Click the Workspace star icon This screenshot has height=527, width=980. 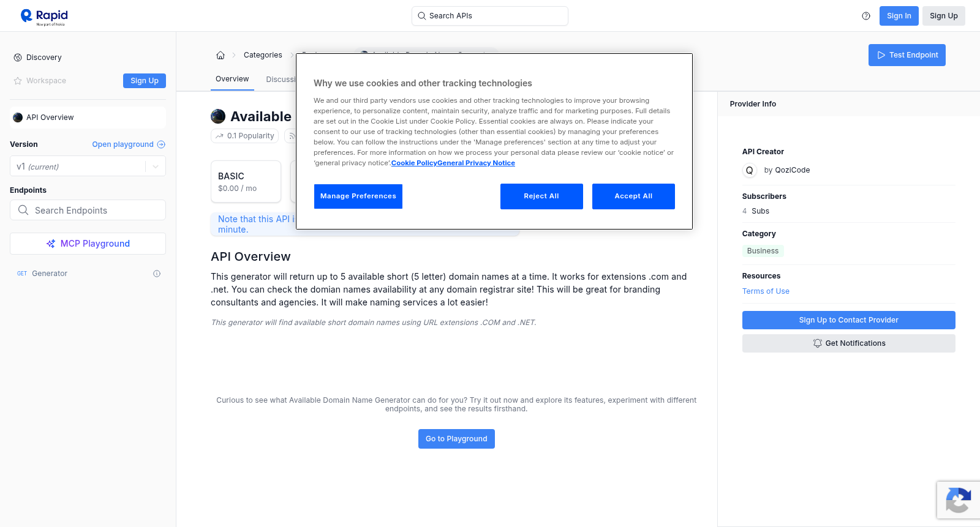(x=18, y=81)
